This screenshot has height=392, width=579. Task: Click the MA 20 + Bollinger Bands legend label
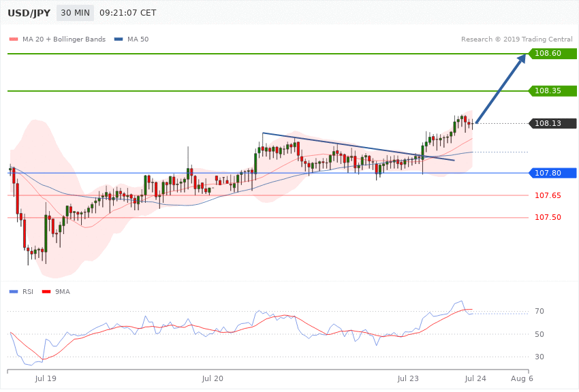point(64,39)
